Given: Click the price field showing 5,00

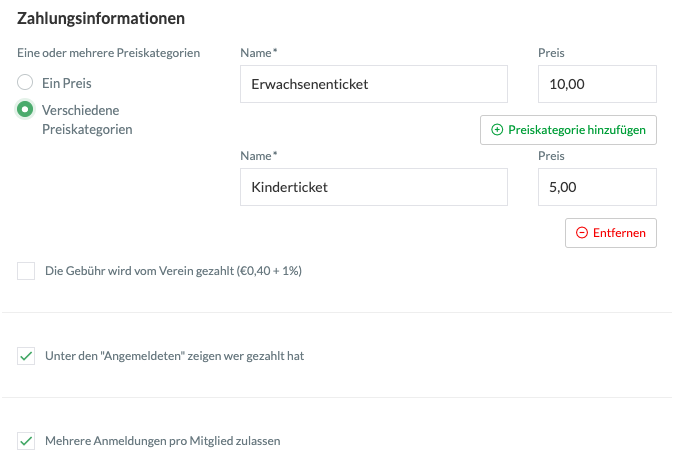Looking at the screenshot, I should coord(597,187).
